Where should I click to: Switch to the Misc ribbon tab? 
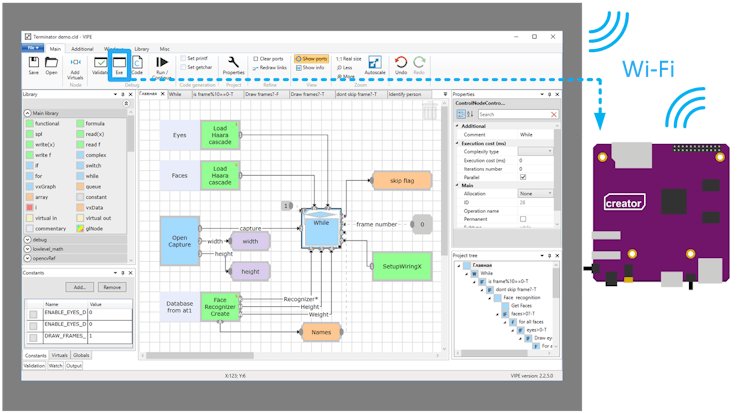point(164,49)
